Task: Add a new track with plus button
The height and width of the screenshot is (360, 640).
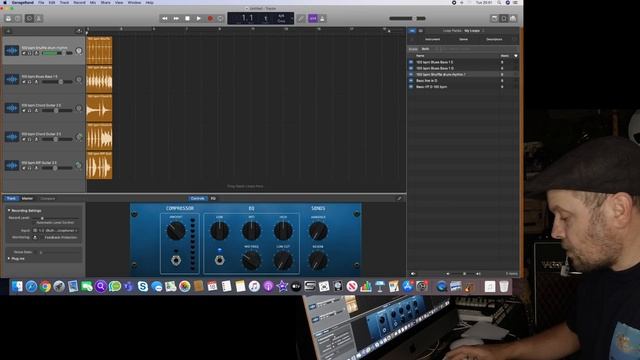Action: pos(8,31)
